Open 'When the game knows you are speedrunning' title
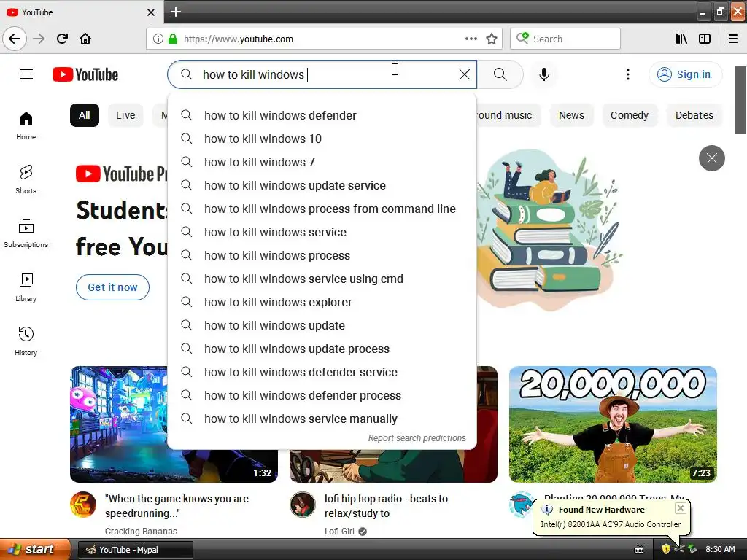Image resolution: width=747 pixels, height=560 pixels. point(177,506)
